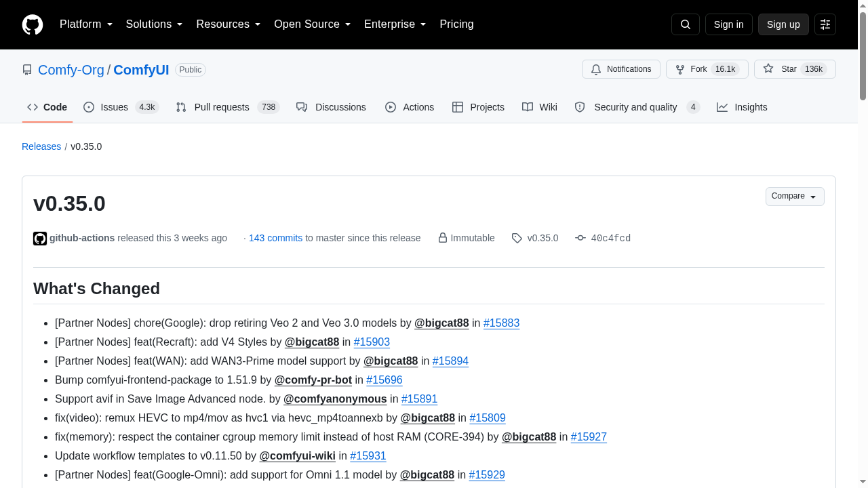Click the Notifications bell icon
Screen dimensions: 868x488
(x=596, y=69)
